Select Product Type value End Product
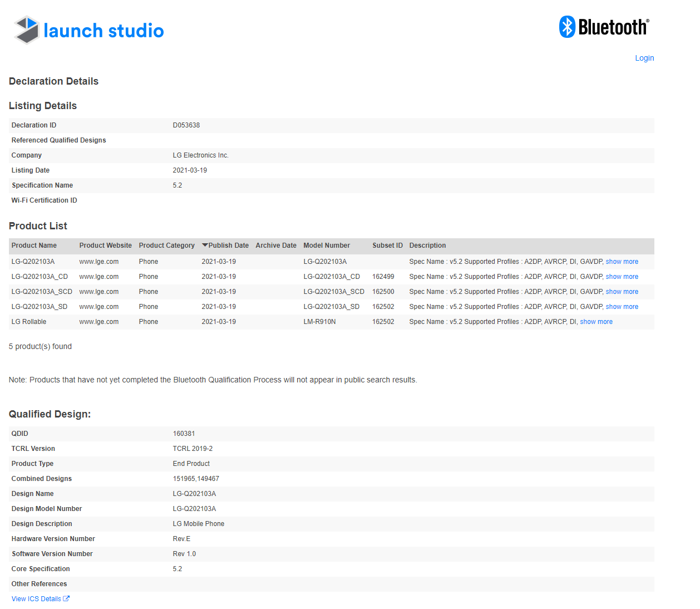The height and width of the screenshot is (609, 700). click(191, 464)
